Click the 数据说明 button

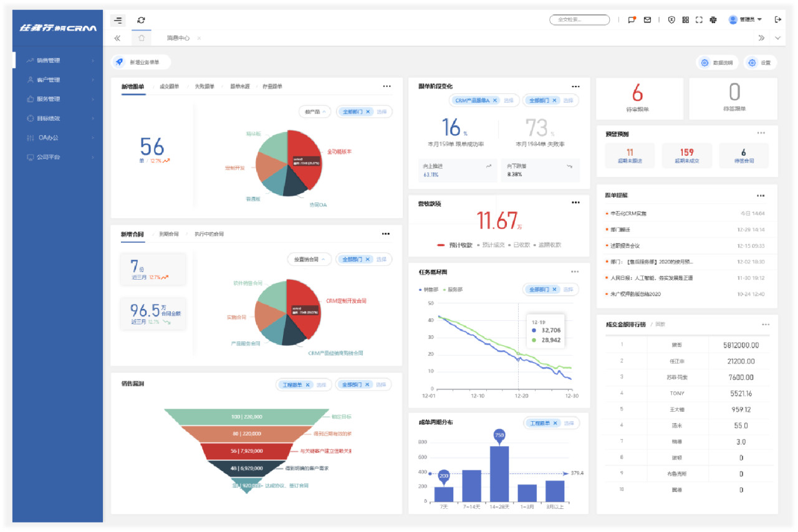pos(717,63)
